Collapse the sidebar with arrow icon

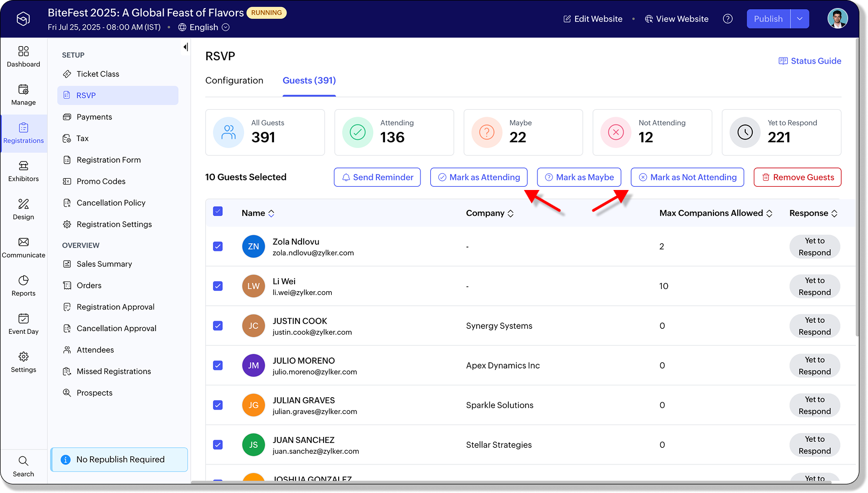tap(185, 47)
